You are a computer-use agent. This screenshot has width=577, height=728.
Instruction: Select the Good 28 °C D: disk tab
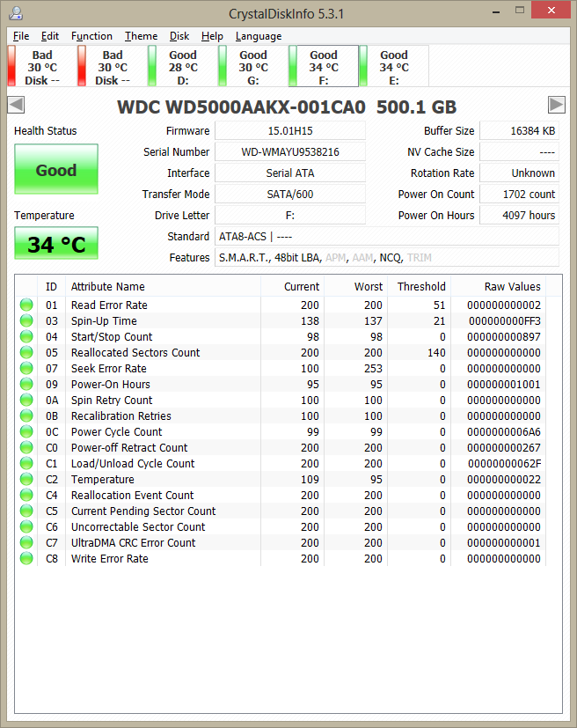pyautogui.click(x=183, y=66)
